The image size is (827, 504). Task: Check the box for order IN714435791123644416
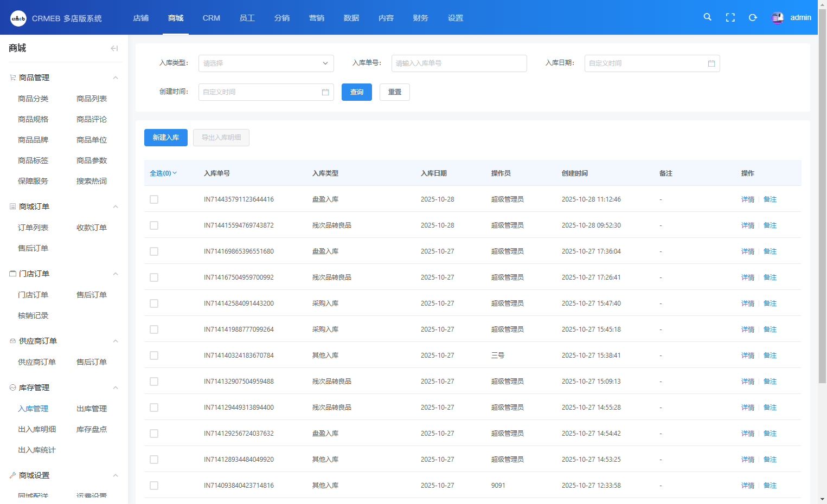(x=154, y=199)
